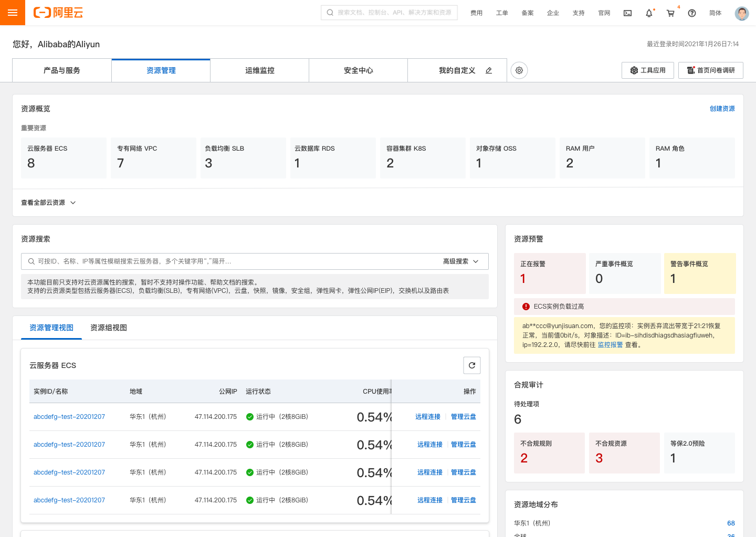Open the 专有网络 VPC resource card
The image size is (756, 537).
click(153, 158)
